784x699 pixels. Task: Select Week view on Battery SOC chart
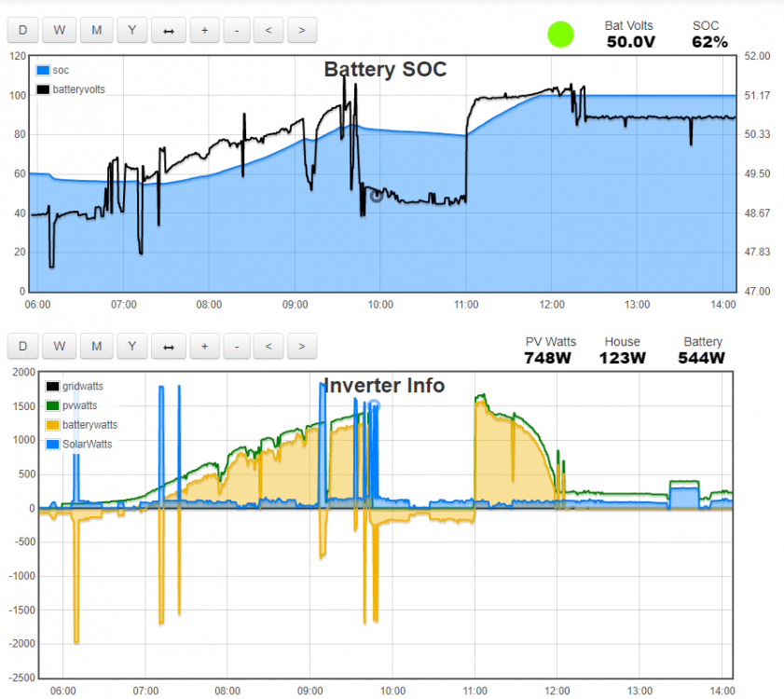(59, 30)
